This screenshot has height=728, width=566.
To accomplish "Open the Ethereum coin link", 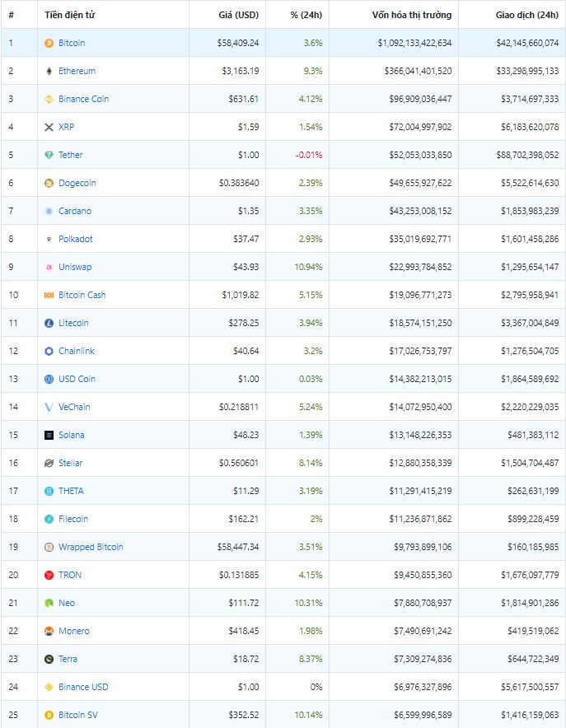I will 77,71.
